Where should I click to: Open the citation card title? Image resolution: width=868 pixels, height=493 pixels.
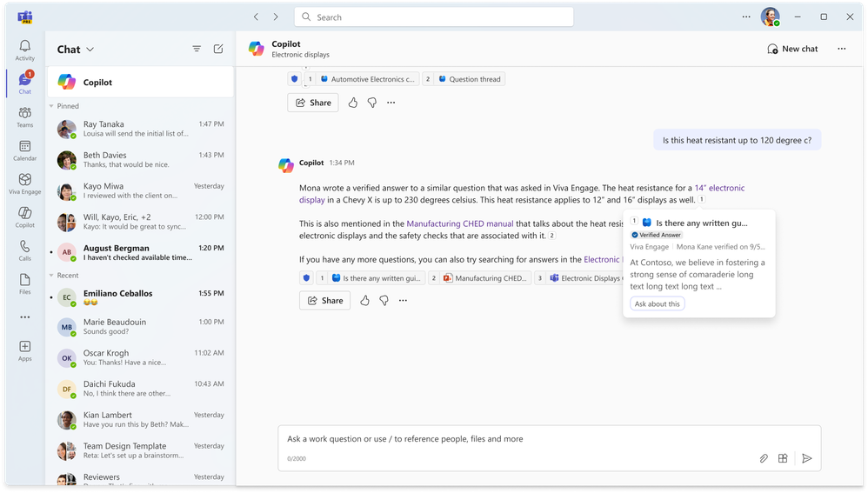click(701, 223)
